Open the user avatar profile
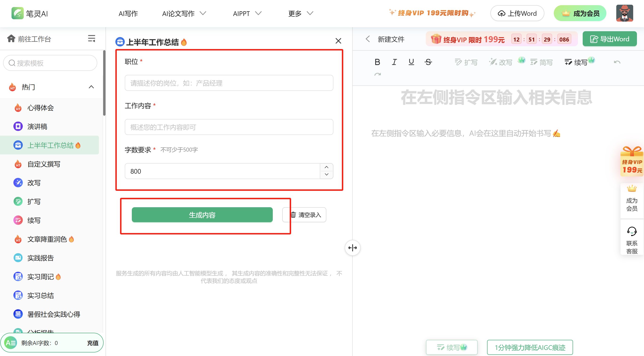Image resolution: width=644 pixels, height=356 pixels. [x=624, y=13]
